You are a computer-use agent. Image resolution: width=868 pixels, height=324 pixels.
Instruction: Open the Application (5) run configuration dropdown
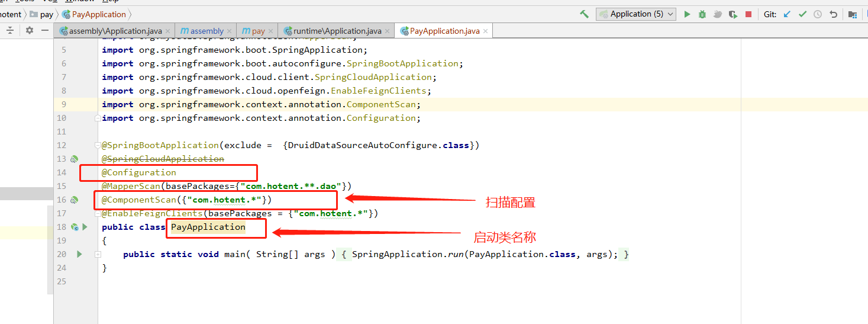pyautogui.click(x=636, y=14)
